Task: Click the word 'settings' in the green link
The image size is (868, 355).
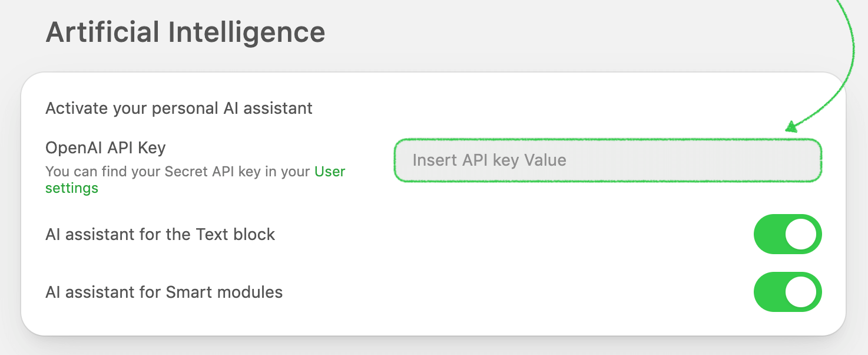Action: tap(72, 189)
